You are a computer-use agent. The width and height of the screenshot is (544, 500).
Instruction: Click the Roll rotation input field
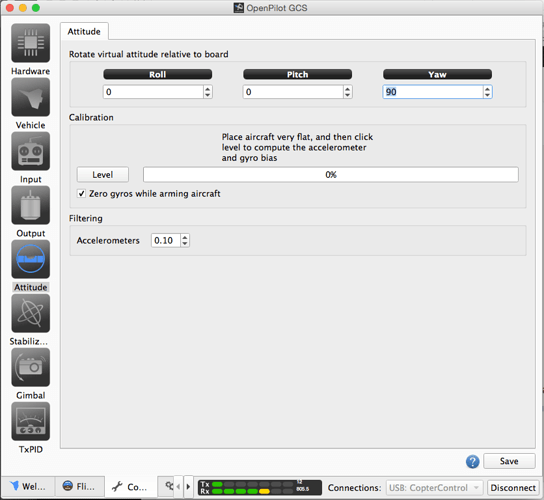(153, 92)
